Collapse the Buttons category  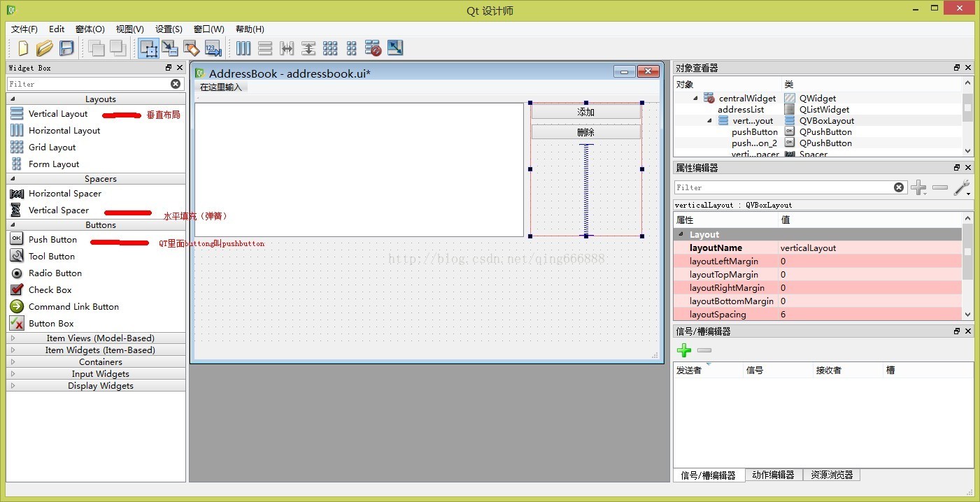tap(13, 225)
